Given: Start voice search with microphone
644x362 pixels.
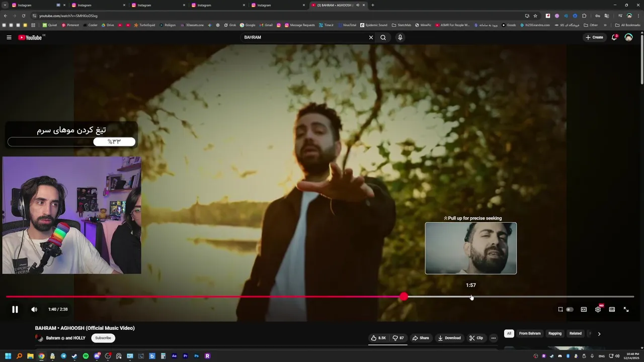Looking at the screenshot, I should click(x=400, y=38).
